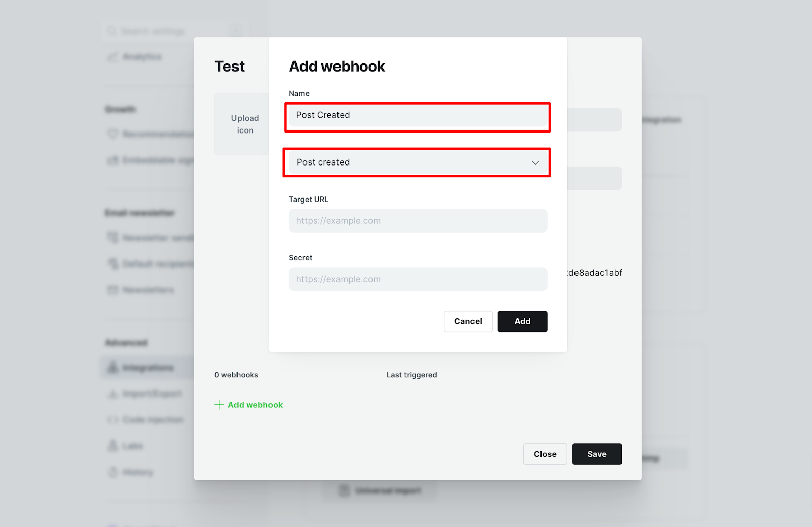Click the Analytics icon in the sidebar

(x=112, y=57)
